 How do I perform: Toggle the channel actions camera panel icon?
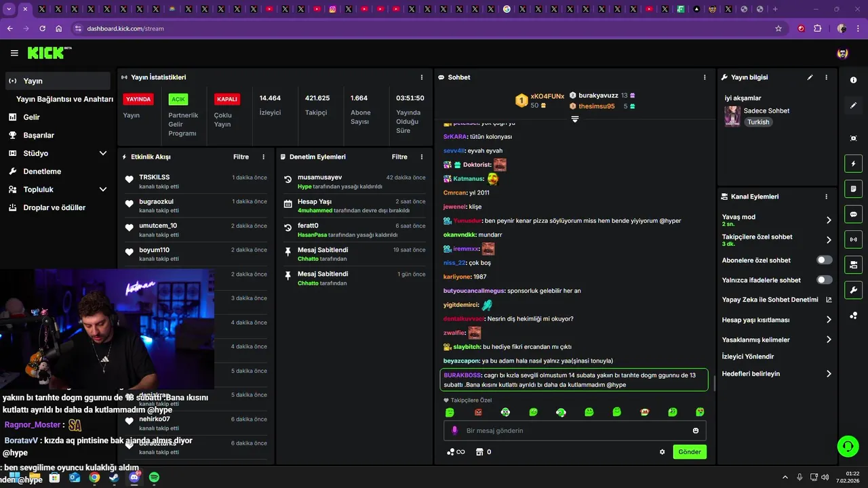(853, 264)
